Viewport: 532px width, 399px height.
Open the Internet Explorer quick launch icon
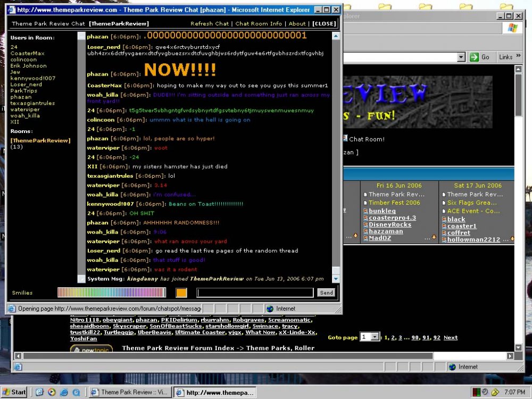64,392
